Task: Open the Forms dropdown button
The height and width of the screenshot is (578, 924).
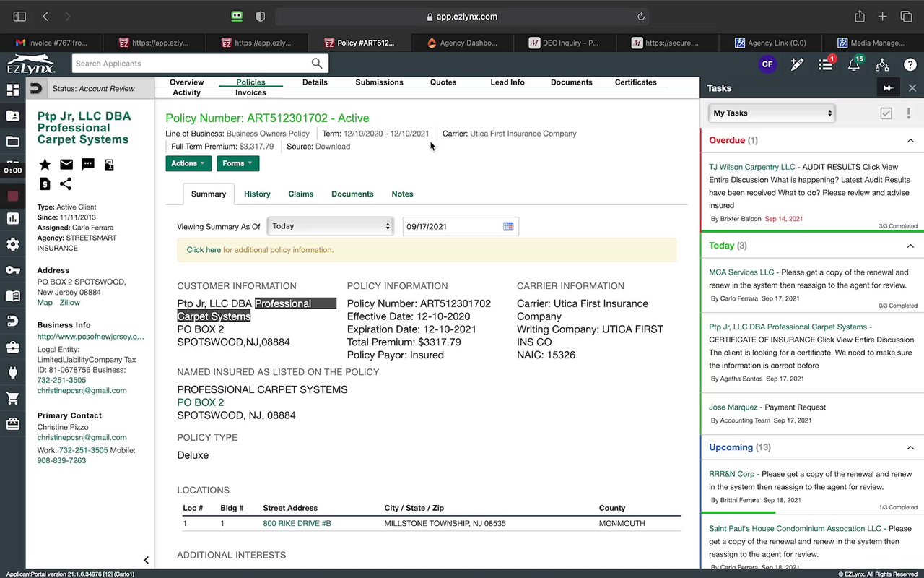Action: [237, 163]
